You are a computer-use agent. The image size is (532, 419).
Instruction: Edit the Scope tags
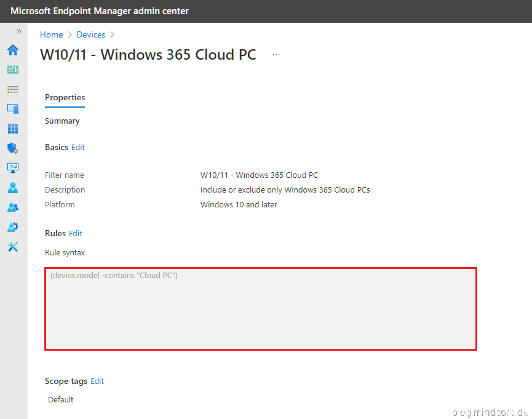coord(97,381)
